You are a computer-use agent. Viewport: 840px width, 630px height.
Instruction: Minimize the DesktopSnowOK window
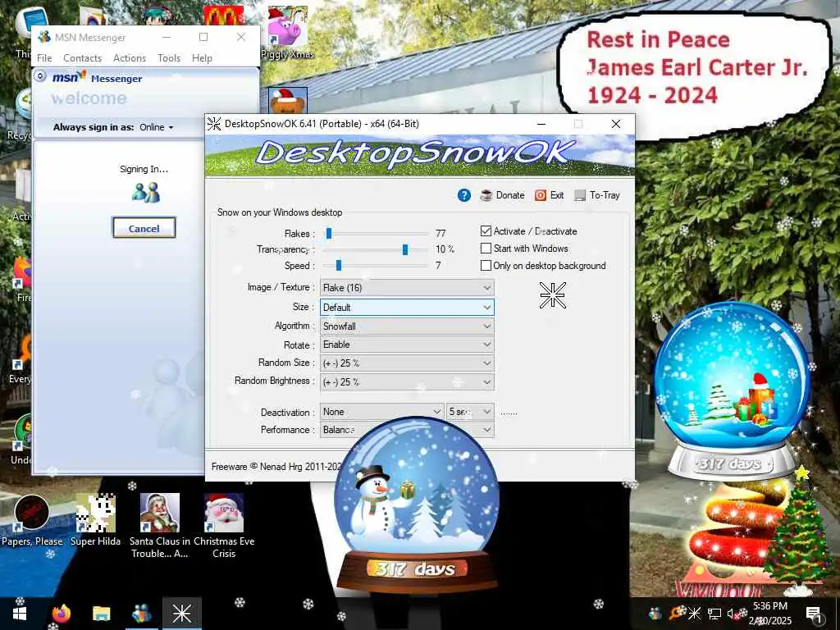[541, 124]
